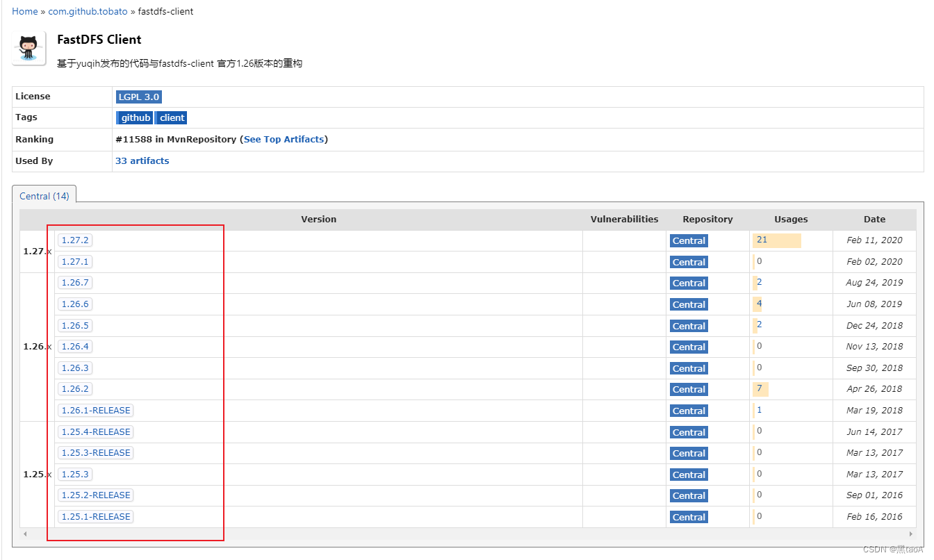Open the 1 usage link for 1.26.1-RELEASE
The height and width of the screenshot is (560, 934).
[760, 410]
